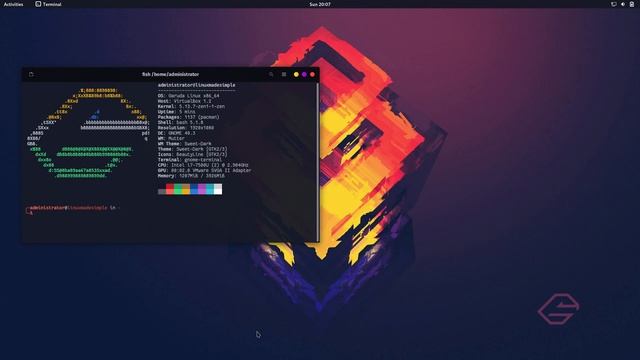Viewport: 640px width, 360px height.
Task: Click the 'Resolution:' line in neofetch output
Action: tap(186, 128)
